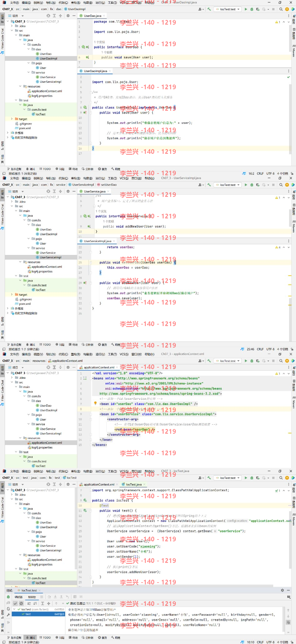
Task: Collapse all project tree nodes in UserDaoImpl.java window
Action: tap(60, 16)
